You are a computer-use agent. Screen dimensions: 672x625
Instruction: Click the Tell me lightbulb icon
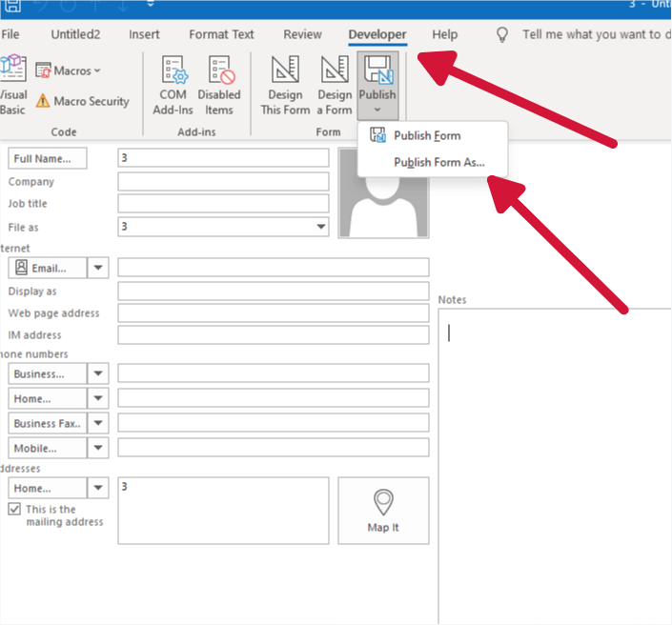502,34
